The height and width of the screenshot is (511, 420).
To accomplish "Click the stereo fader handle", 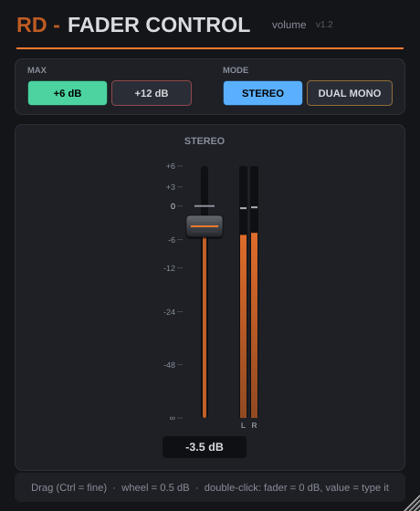I will click(205, 226).
